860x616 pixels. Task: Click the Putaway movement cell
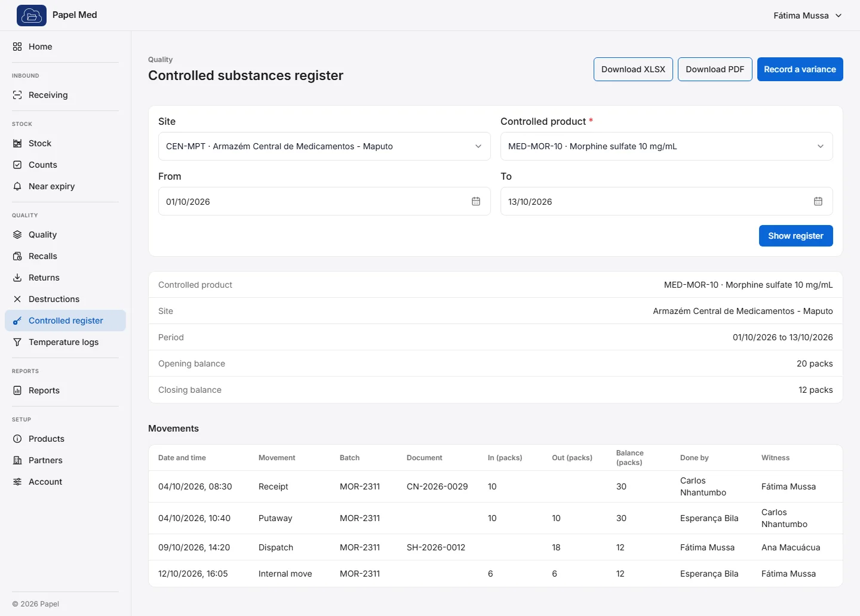[275, 518]
